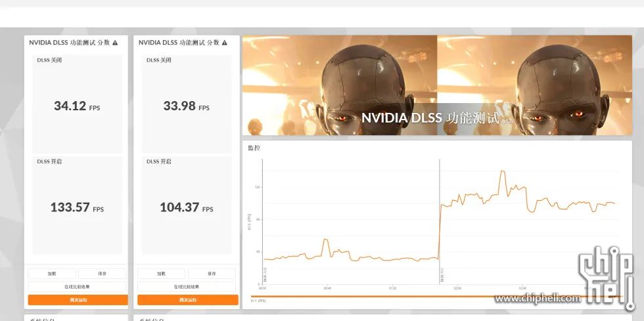Click 保存 in the 133.57 FPS panel
The image size is (644, 321).
pyautogui.click(x=103, y=274)
